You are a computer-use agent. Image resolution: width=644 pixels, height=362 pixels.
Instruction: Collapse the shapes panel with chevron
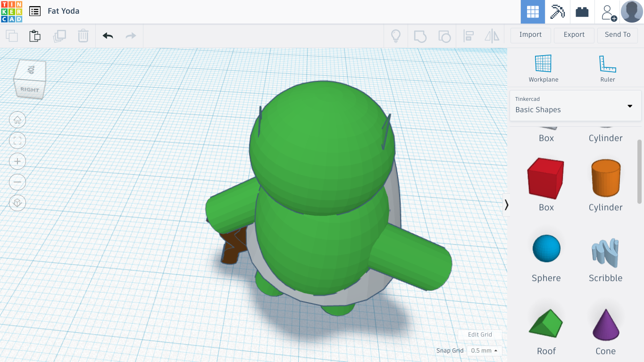pos(506,205)
